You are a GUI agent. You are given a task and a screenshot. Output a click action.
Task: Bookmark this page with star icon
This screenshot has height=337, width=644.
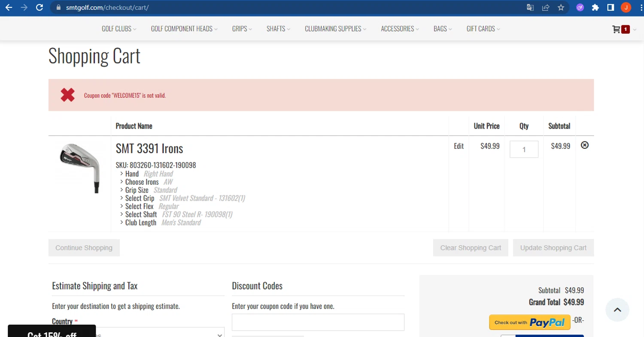coord(561,7)
